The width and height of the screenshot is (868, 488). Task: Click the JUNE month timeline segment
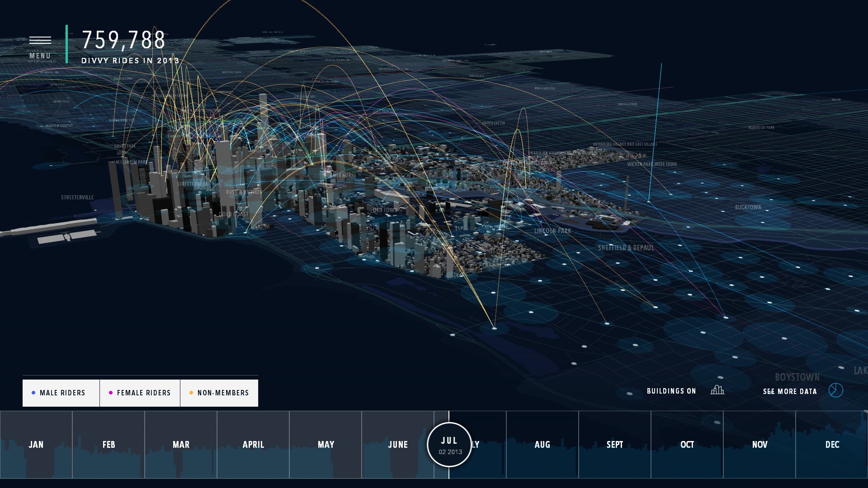398,444
